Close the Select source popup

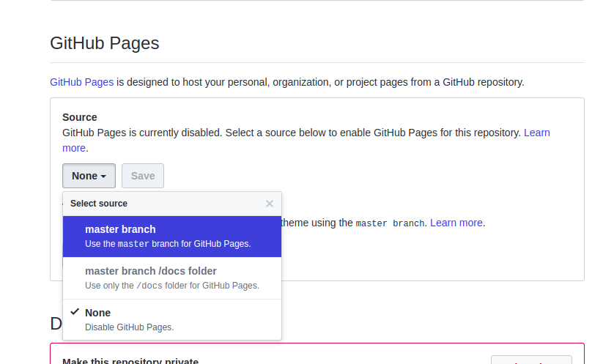270,204
